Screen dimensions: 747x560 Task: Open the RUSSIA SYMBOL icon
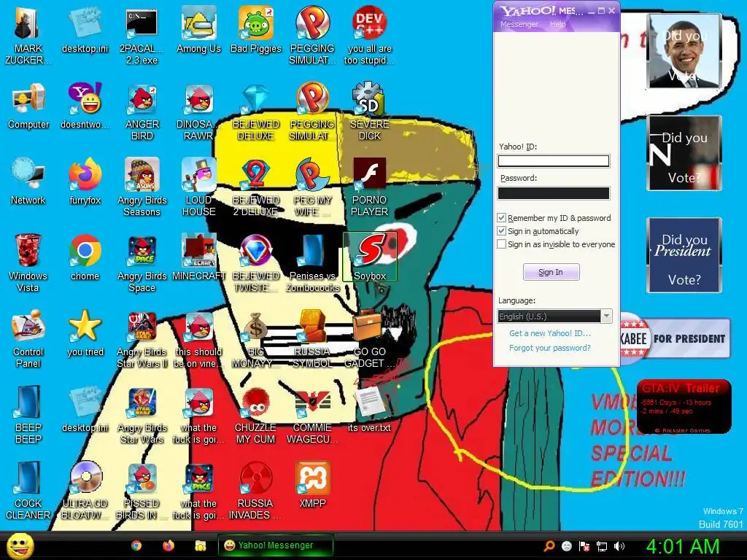(x=312, y=339)
